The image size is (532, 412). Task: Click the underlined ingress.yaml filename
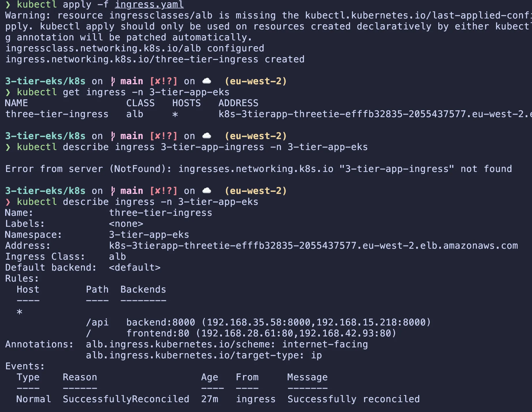click(149, 5)
